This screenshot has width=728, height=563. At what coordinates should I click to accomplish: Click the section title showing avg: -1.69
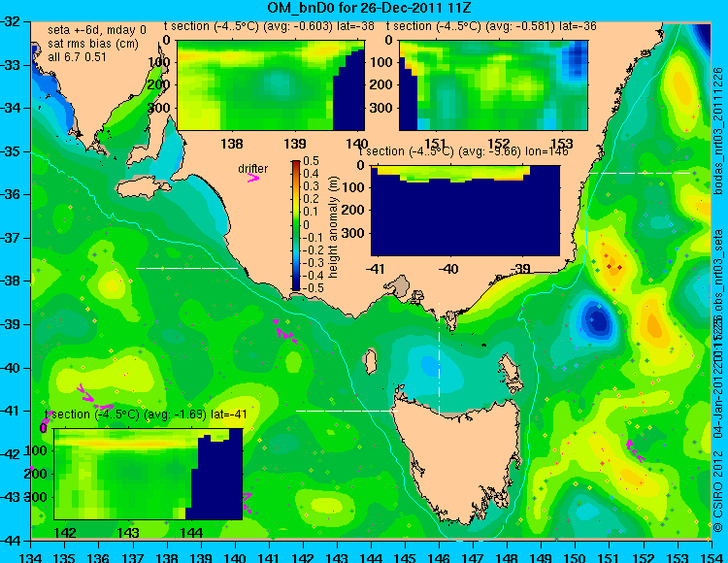pyautogui.click(x=146, y=414)
